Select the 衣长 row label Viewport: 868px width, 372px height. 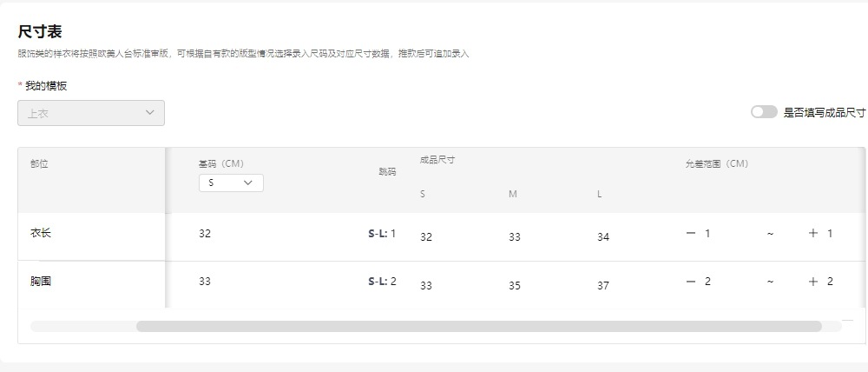pyautogui.click(x=41, y=233)
